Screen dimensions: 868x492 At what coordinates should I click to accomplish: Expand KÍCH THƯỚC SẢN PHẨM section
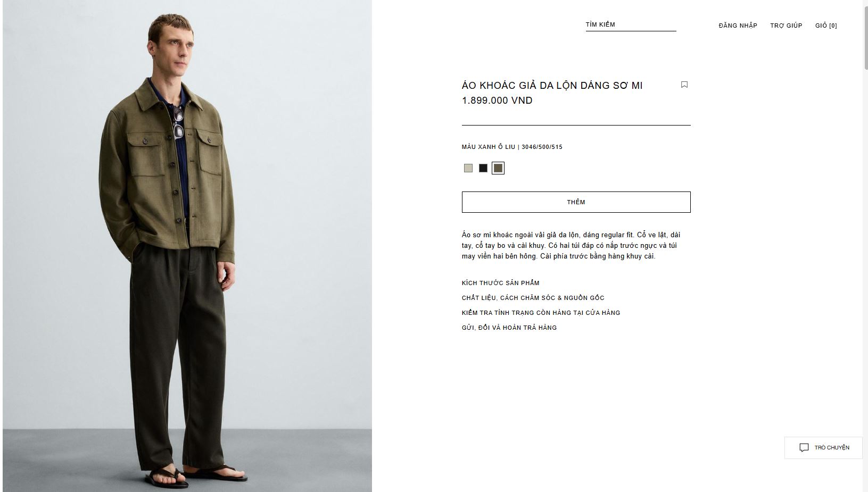[x=501, y=283]
